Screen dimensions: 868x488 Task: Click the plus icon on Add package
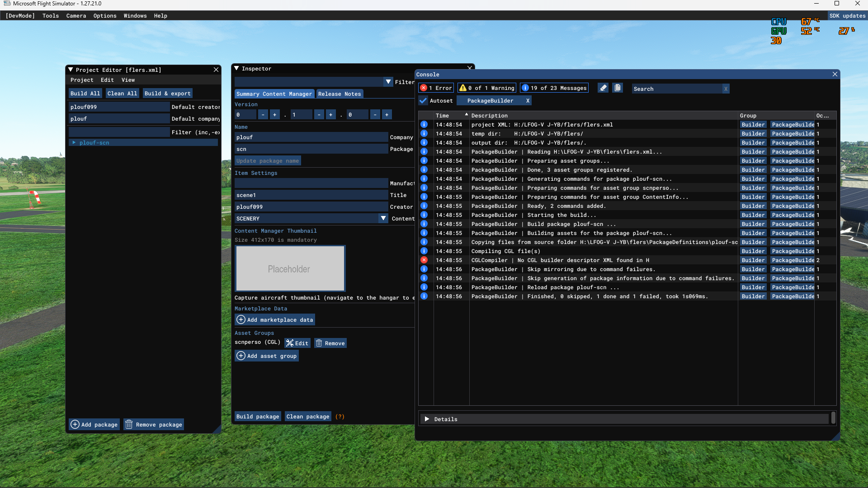pyautogui.click(x=75, y=424)
